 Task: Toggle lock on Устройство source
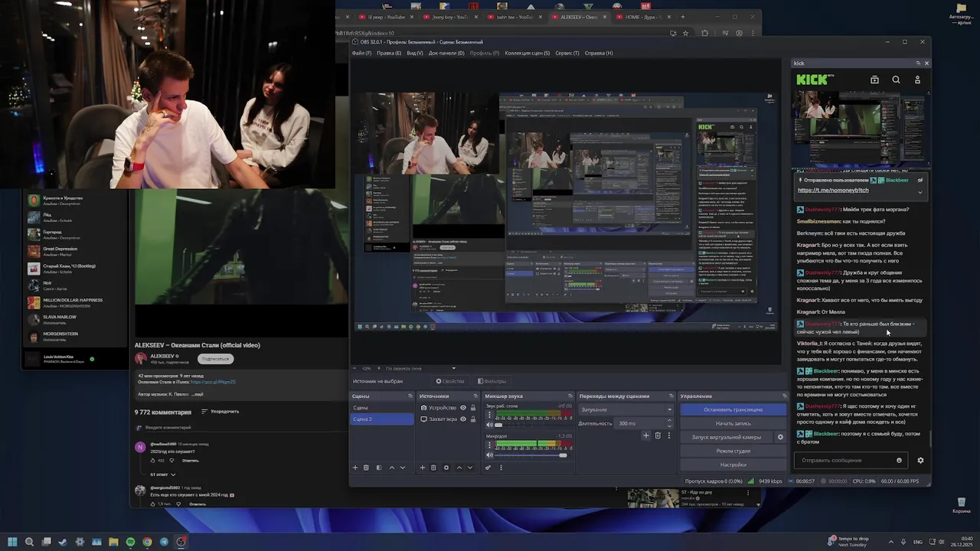473,408
